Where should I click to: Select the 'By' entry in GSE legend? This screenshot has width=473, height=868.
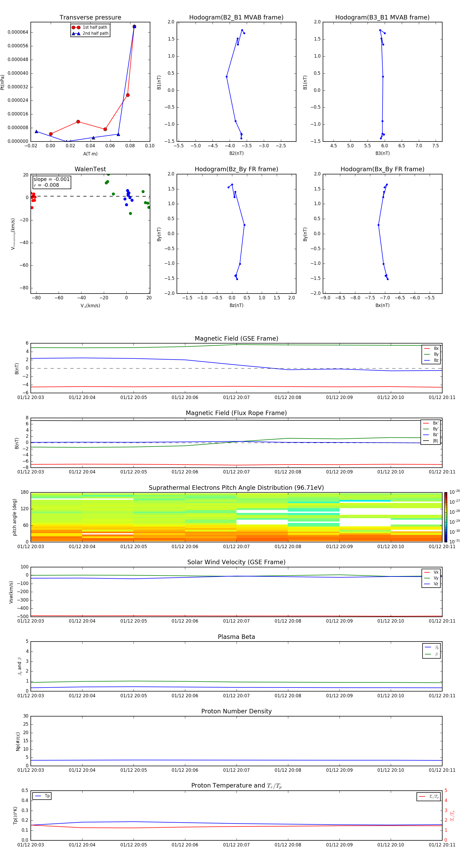point(431,355)
